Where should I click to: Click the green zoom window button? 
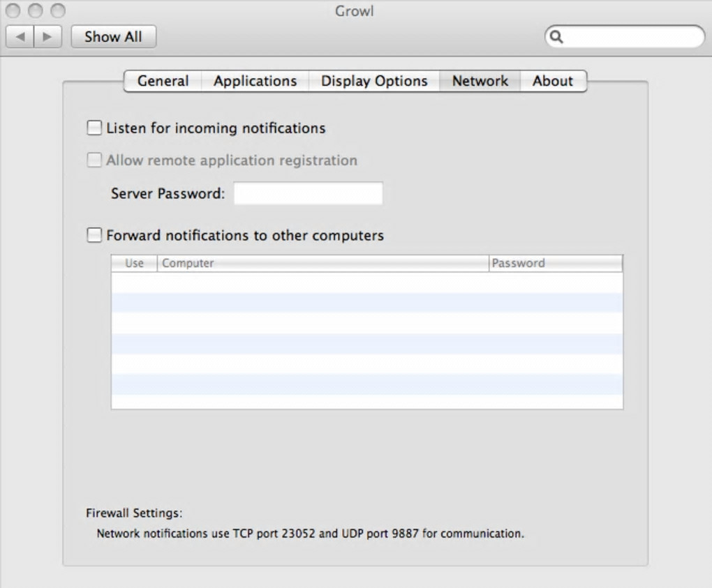(x=57, y=11)
